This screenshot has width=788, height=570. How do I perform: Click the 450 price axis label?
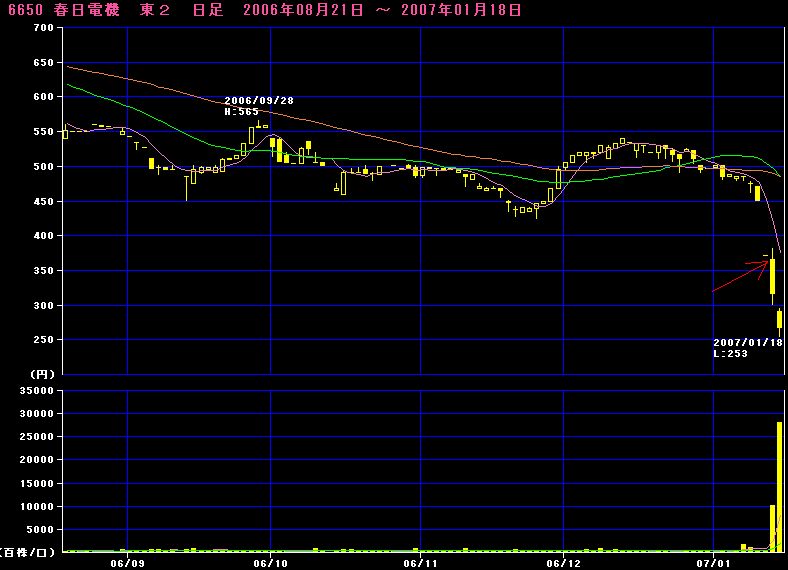click(x=44, y=202)
